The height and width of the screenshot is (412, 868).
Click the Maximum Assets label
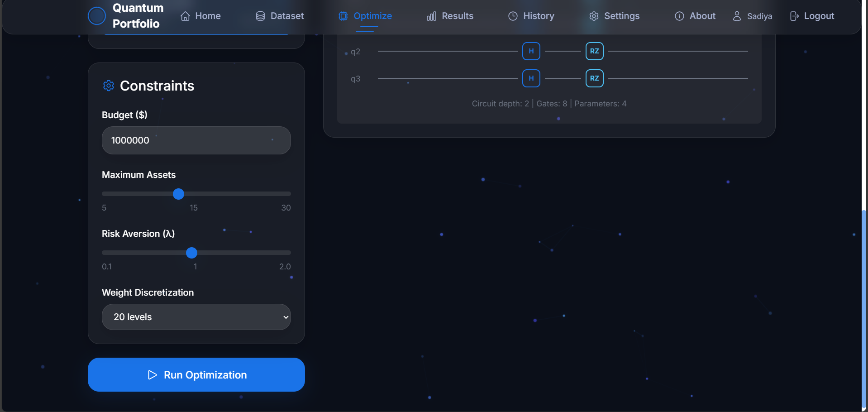(139, 175)
